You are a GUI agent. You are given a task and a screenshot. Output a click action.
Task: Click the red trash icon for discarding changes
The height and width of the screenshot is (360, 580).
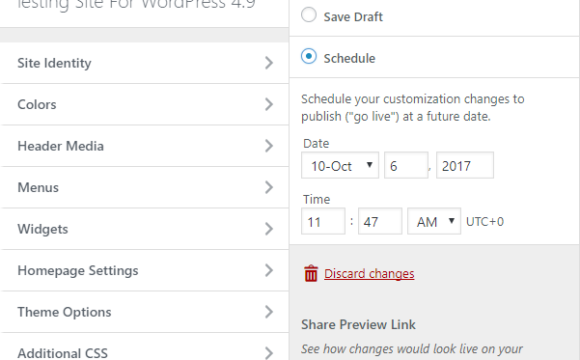pyautogui.click(x=311, y=273)
